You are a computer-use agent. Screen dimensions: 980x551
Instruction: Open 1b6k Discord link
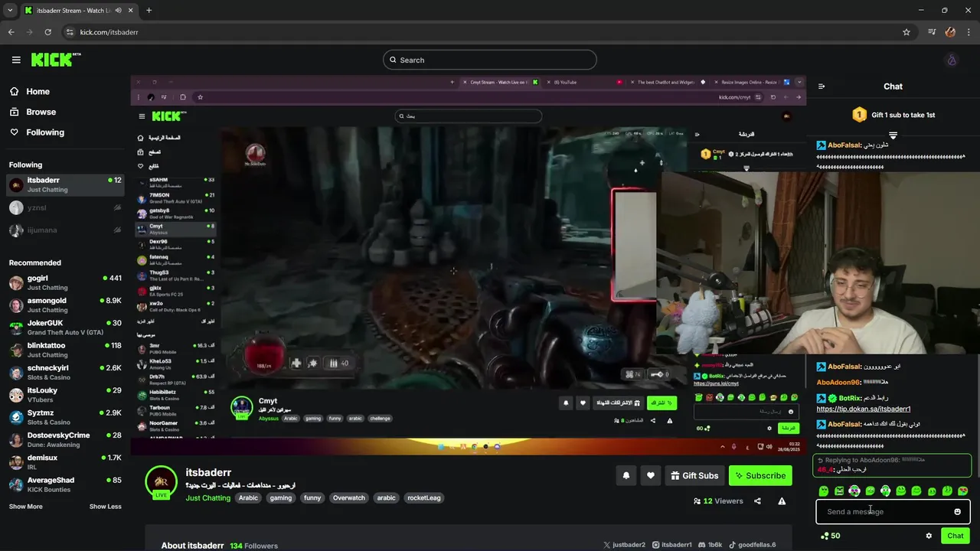click(710, 545)
